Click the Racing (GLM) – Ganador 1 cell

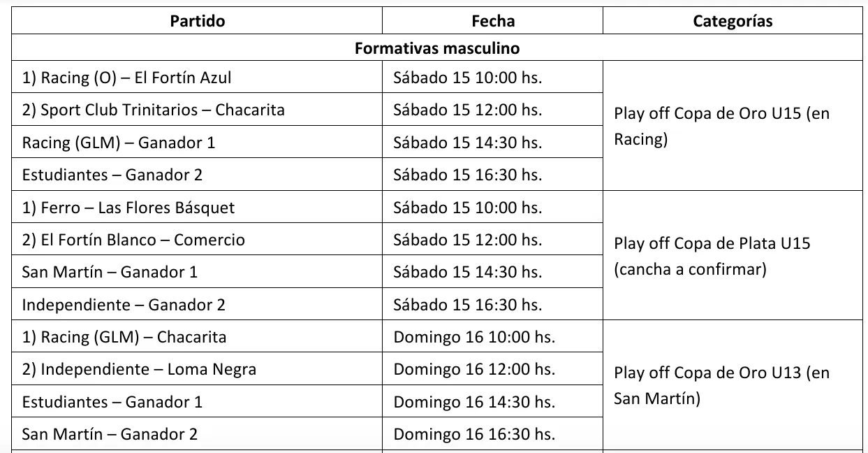tap(118, 143)
